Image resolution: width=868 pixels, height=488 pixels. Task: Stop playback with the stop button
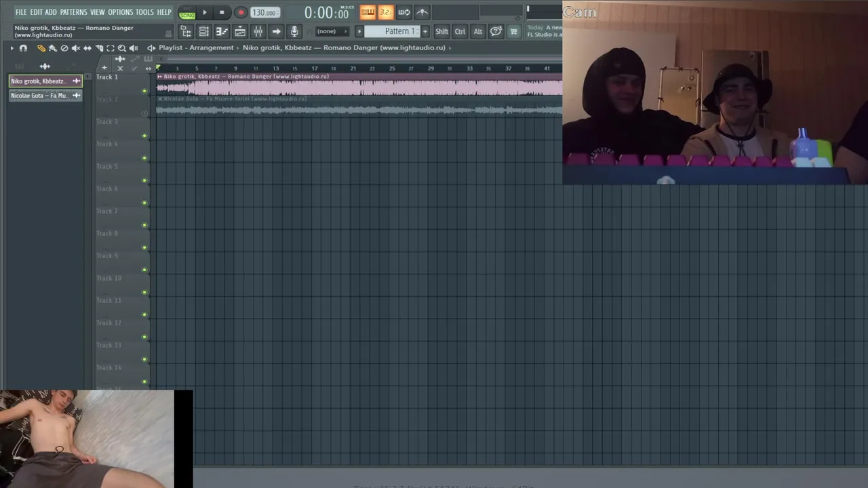pyautogui.click(x=222, y=12)
